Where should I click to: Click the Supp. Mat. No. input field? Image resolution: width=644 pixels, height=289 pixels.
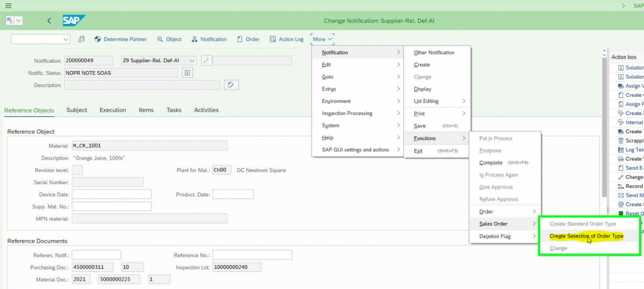pyautogui.click(x=111, y=206)
